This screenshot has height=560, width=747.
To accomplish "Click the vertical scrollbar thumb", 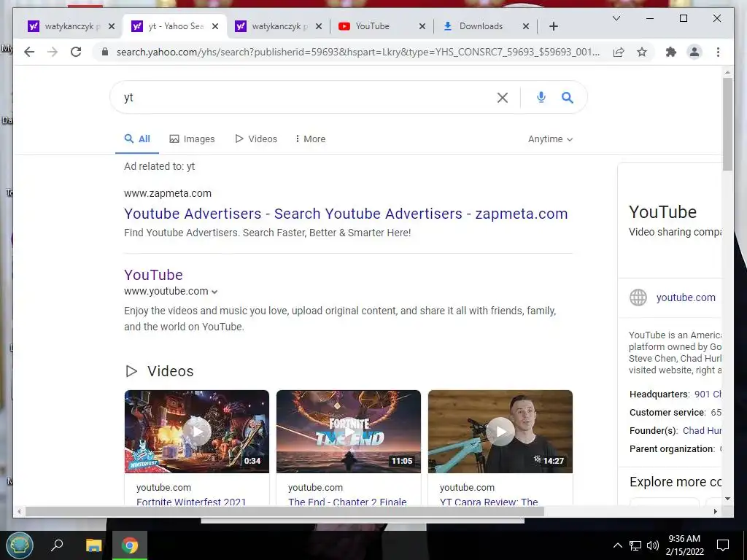I will tap(727, 124).
